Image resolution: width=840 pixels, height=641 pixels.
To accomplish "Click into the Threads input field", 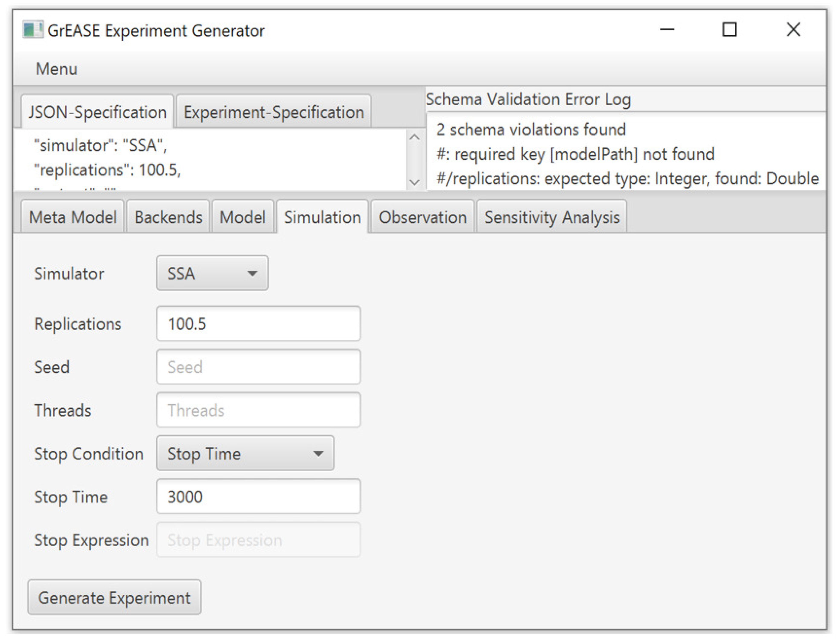I will tap(258, 410).
